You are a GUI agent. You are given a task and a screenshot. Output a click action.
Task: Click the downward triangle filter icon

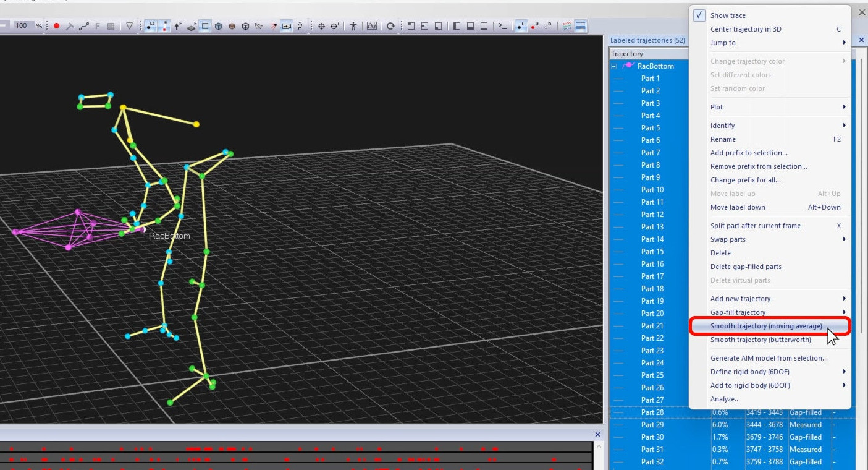point(129,26)
